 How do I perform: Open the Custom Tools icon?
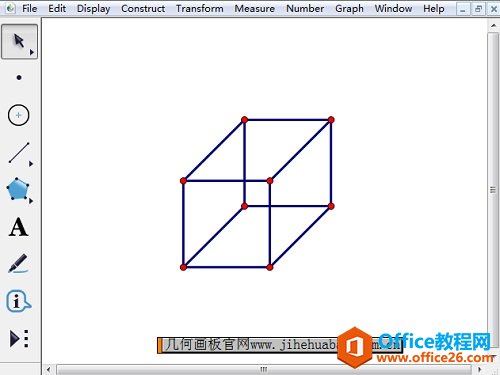pos(19,339)
